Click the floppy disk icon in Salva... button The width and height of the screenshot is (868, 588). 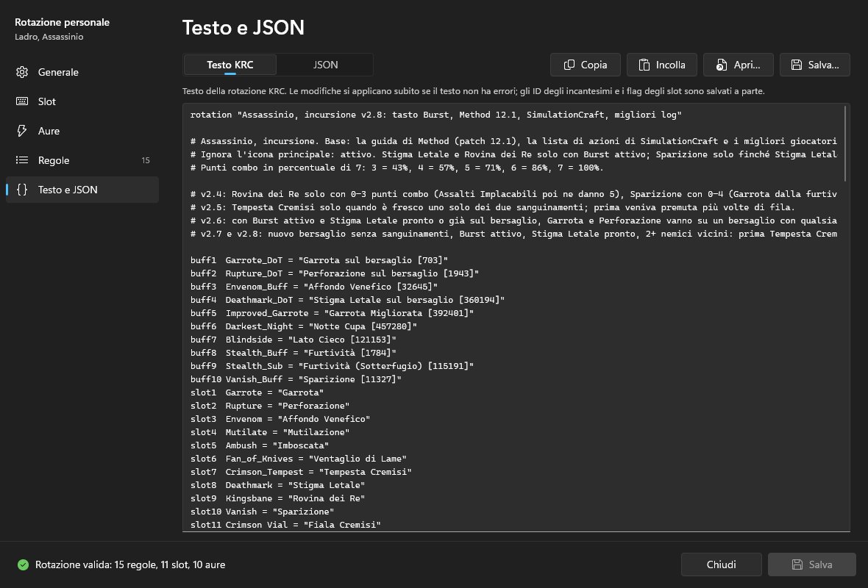(796, 65)
